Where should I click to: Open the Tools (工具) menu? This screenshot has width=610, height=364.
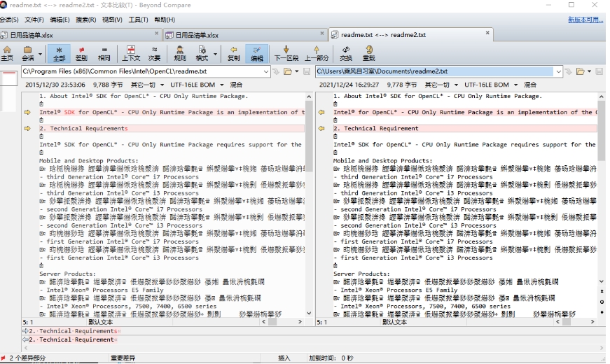pos(138,20)
